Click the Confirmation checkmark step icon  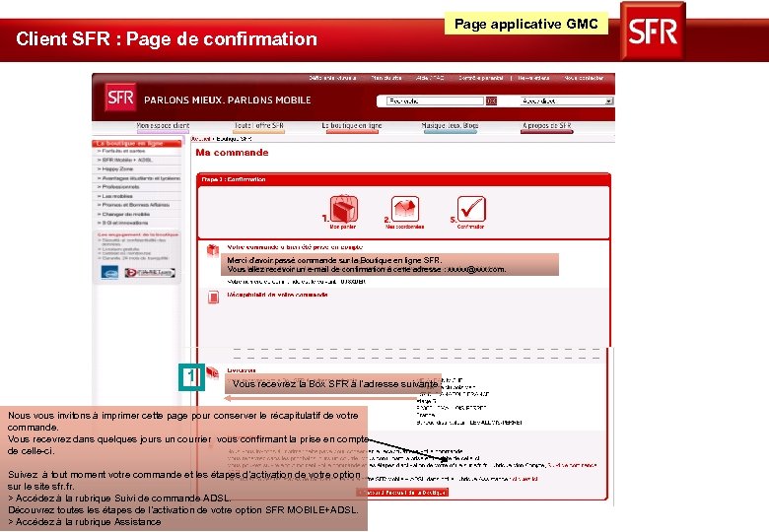point(471,209)
